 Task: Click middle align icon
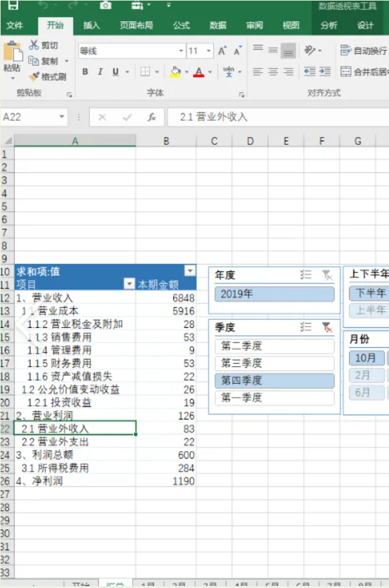click(x=273, y=50)
